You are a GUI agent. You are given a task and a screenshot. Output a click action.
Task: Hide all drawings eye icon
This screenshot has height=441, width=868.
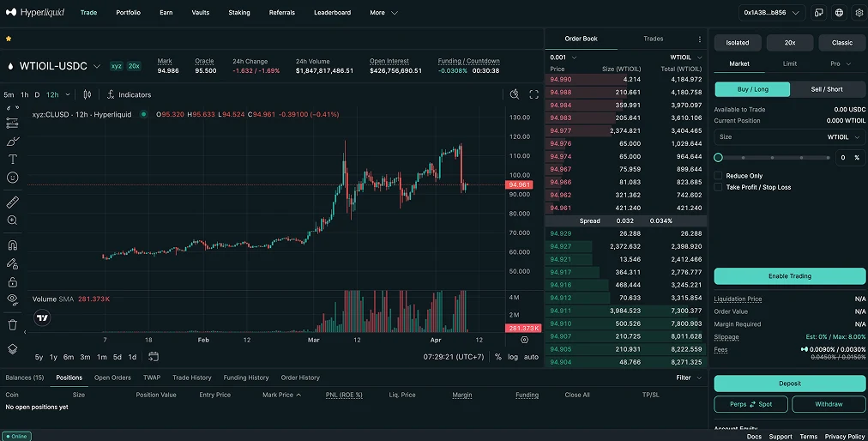point(12,299)
